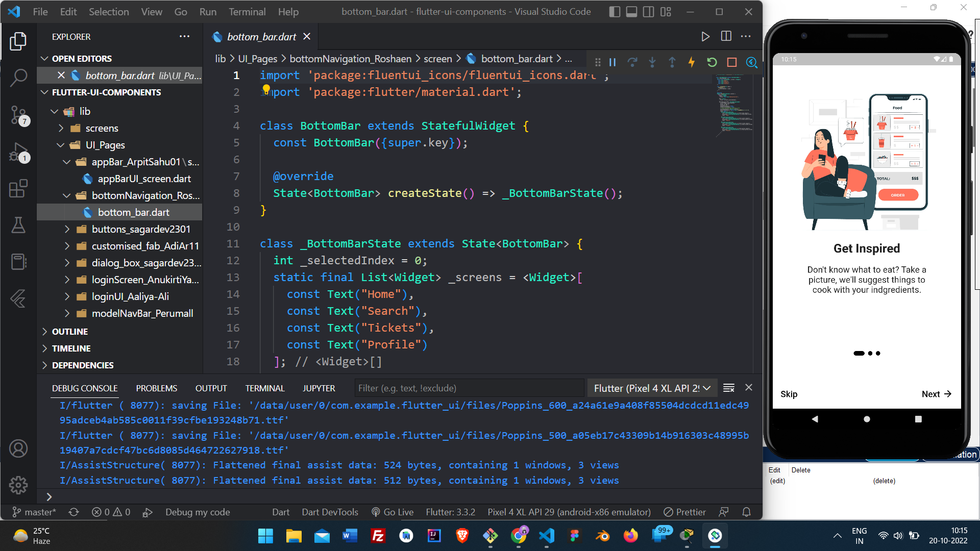Image resolution: width=980 pixels, height=551 pixels.
Task: Open the Explorer view in activity bar
Action: tap(18, 41)
